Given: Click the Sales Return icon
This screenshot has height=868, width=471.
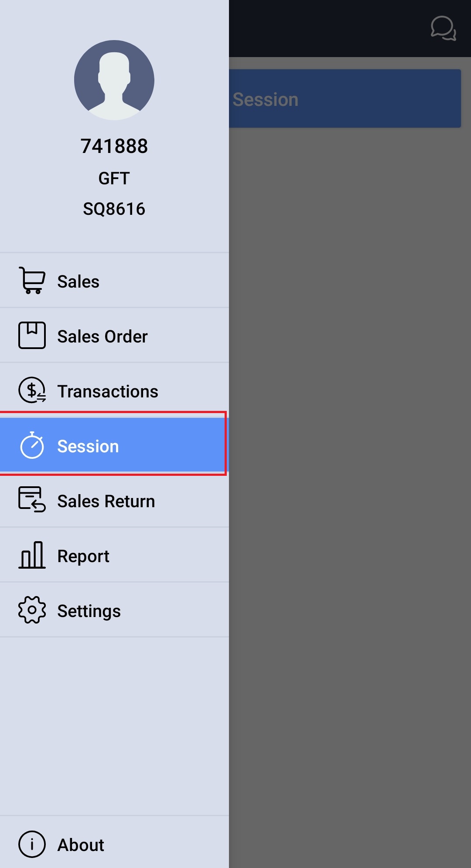Looking at the screenshot, I should click(32, 500).
